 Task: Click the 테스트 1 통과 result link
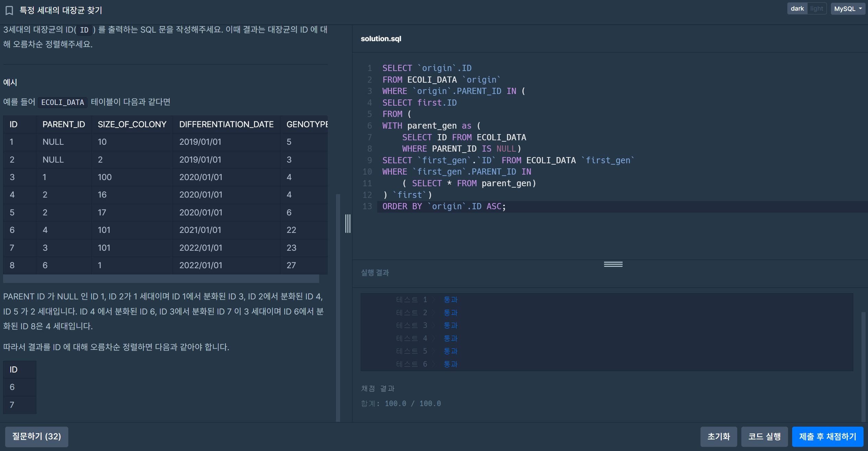450,300
